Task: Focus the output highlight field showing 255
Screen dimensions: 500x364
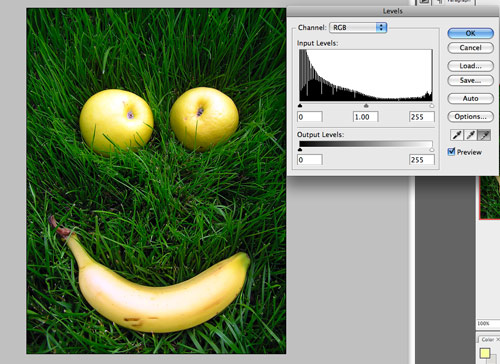Action: [422, 160]
